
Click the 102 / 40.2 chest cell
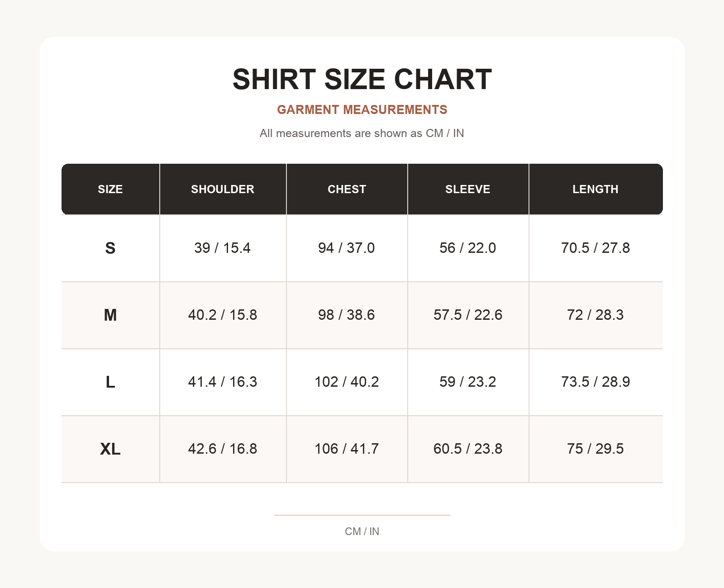(x=347, y=382)
